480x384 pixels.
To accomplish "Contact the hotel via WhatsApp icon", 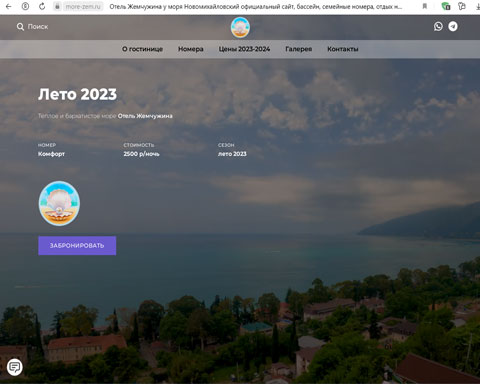I will coord(438,26).
